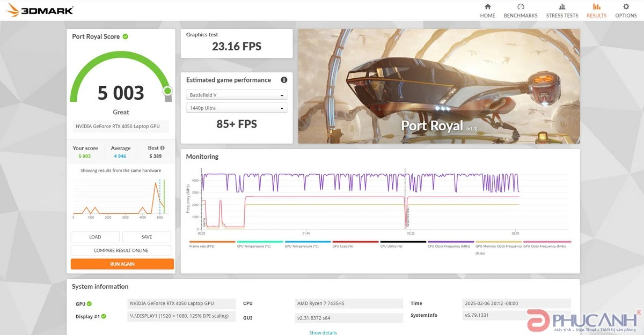
Task: Click the 3DMark logo
Action: (x=40, y=10)
